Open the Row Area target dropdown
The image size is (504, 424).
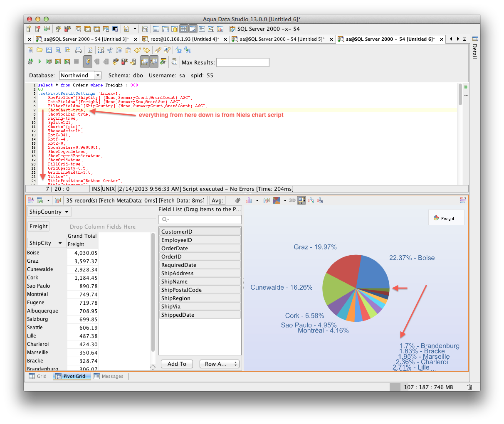(220, 364)
